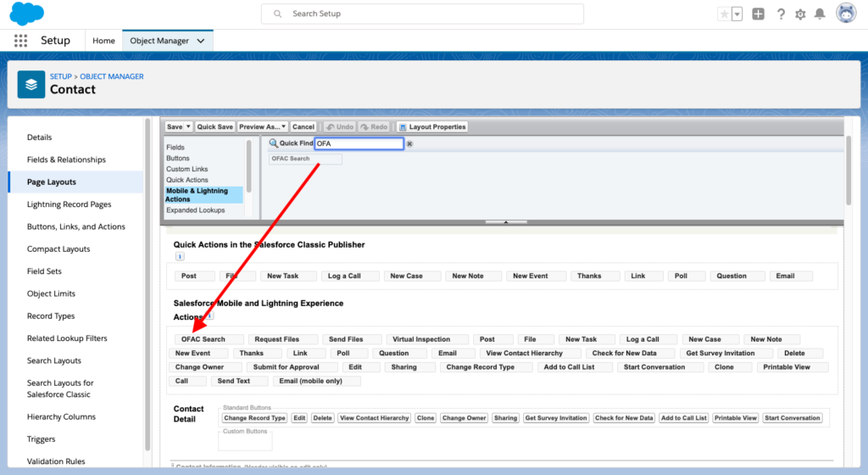Open the notifications bell
Screen dimensions: 868x475
pos(820,14)
